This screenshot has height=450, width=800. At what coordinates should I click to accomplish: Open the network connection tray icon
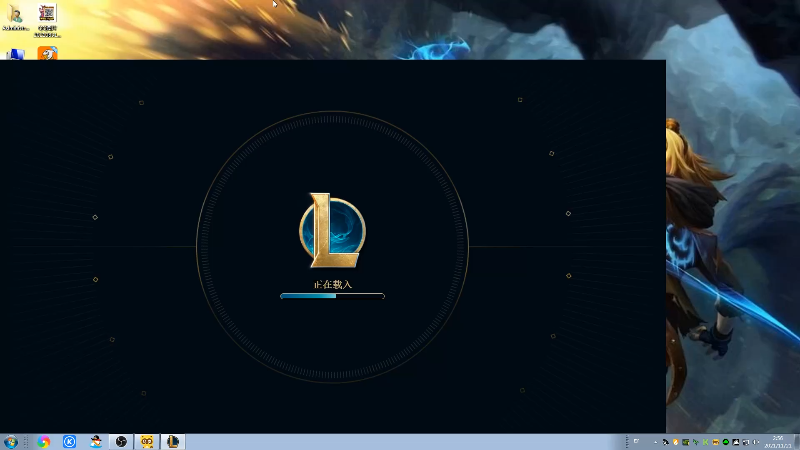[746, 442]
